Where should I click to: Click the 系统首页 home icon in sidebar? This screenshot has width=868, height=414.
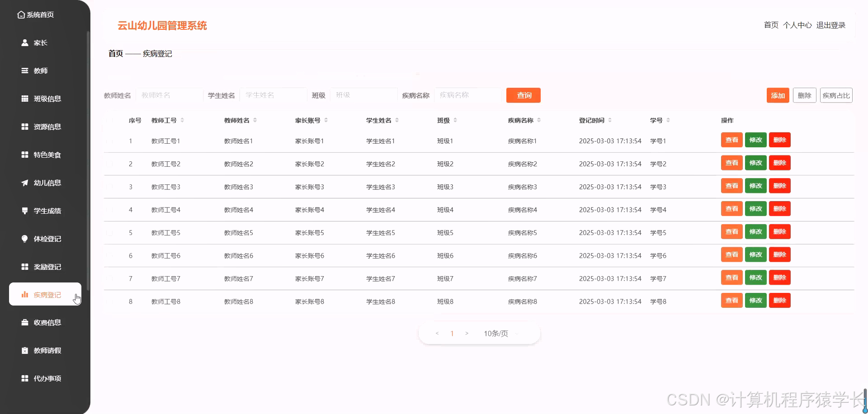coord(21,15)
